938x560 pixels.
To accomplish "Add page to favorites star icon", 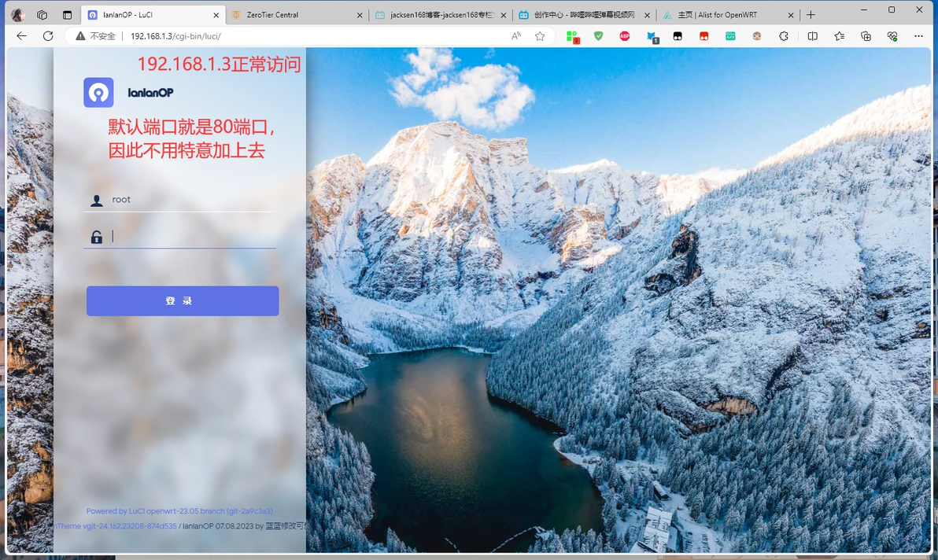I will click(540, 36).
